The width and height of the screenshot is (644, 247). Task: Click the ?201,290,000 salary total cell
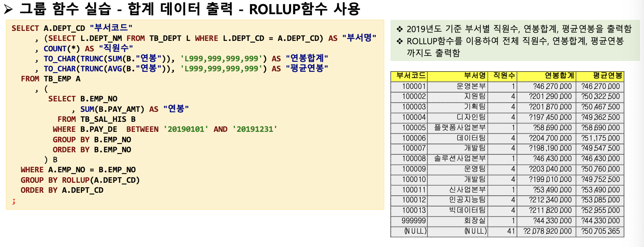(x=547, y=97)
